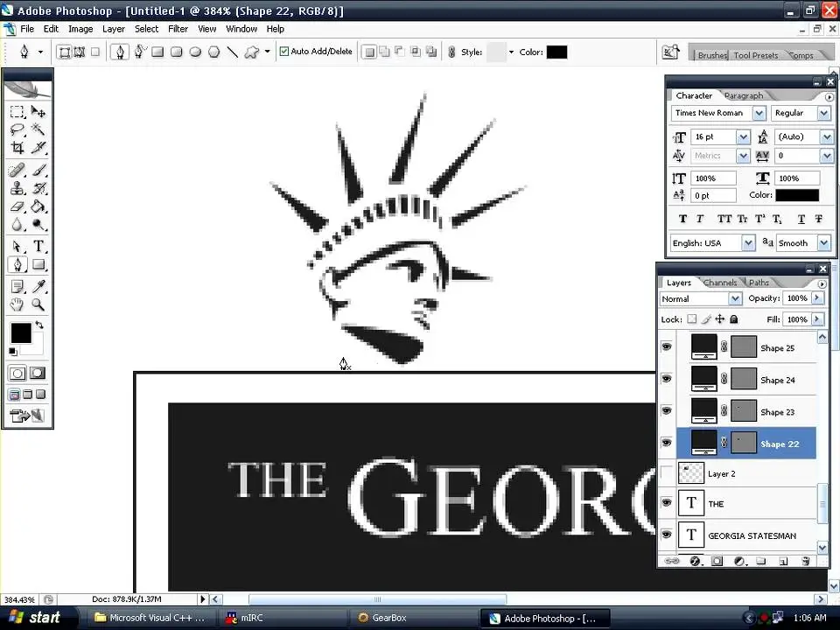Select the History Brush tool
The width and height of the screenshot is (840, 630).
pos(38,188)
